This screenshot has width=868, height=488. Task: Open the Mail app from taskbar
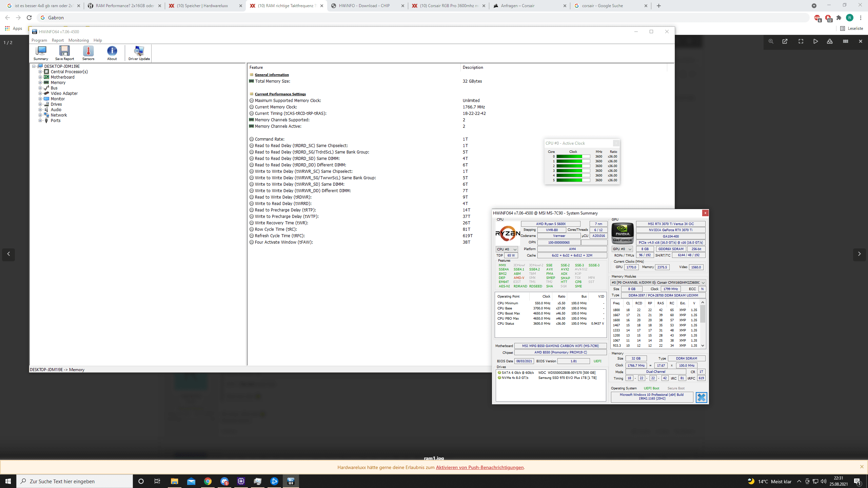click(x=191, y=481)
